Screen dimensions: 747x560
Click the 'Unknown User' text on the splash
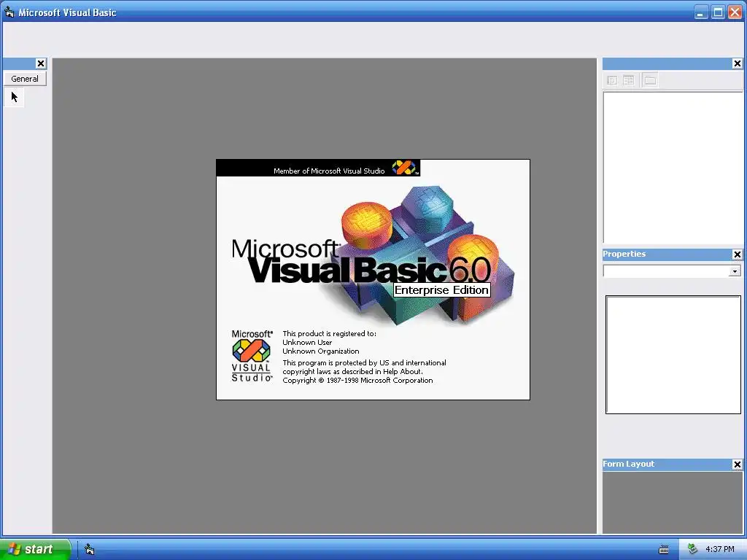point(307,343)
